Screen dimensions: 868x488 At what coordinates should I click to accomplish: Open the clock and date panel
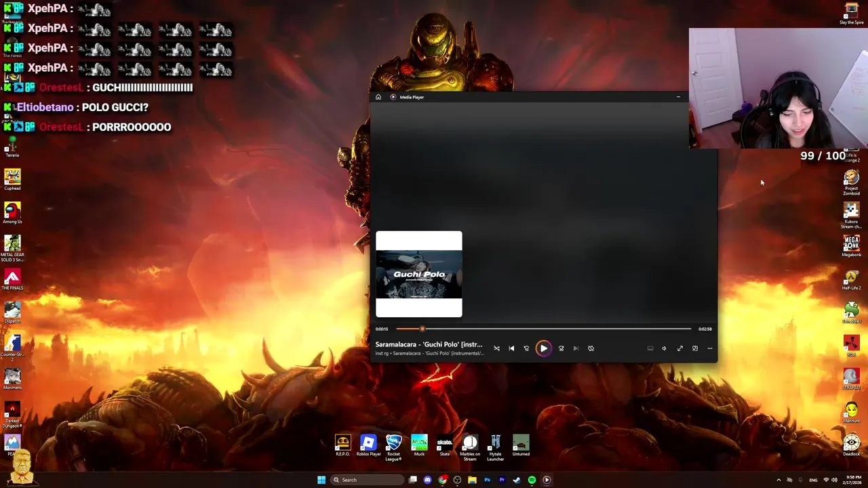(x=853, y=480)
